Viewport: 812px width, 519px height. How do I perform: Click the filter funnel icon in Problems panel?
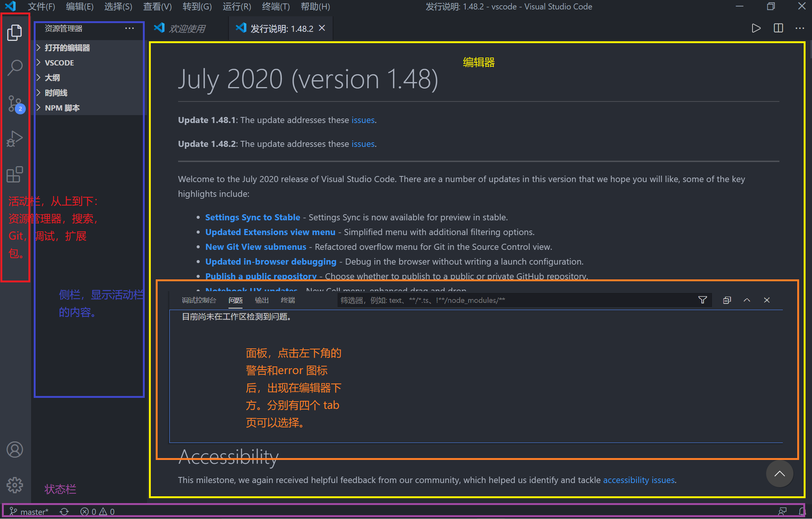coord(702,300)
